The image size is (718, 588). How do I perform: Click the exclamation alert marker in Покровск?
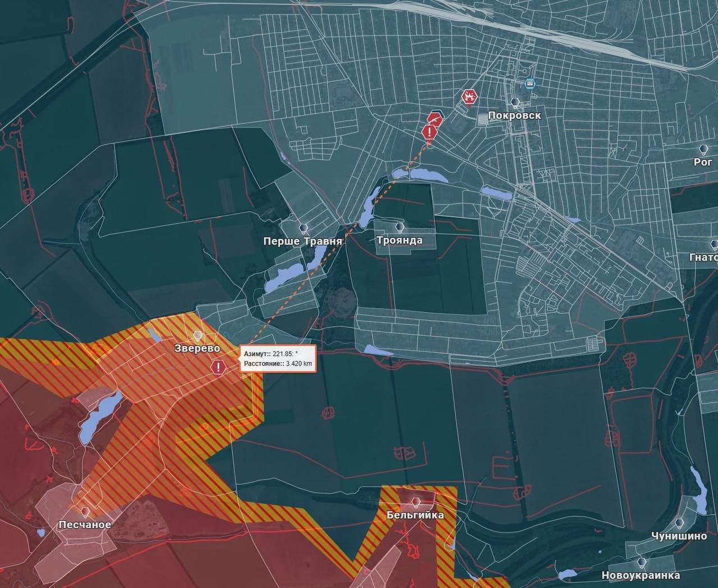point(430,132)
